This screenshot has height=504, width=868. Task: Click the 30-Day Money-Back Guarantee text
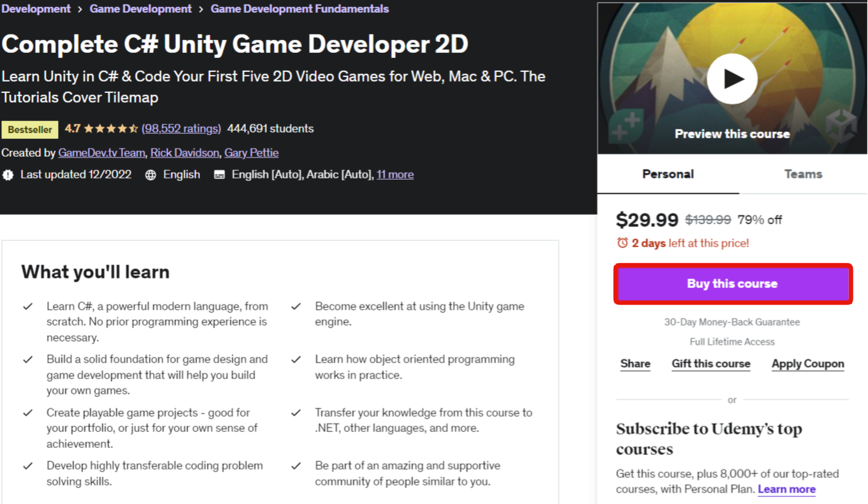click(x=732, y=322)
